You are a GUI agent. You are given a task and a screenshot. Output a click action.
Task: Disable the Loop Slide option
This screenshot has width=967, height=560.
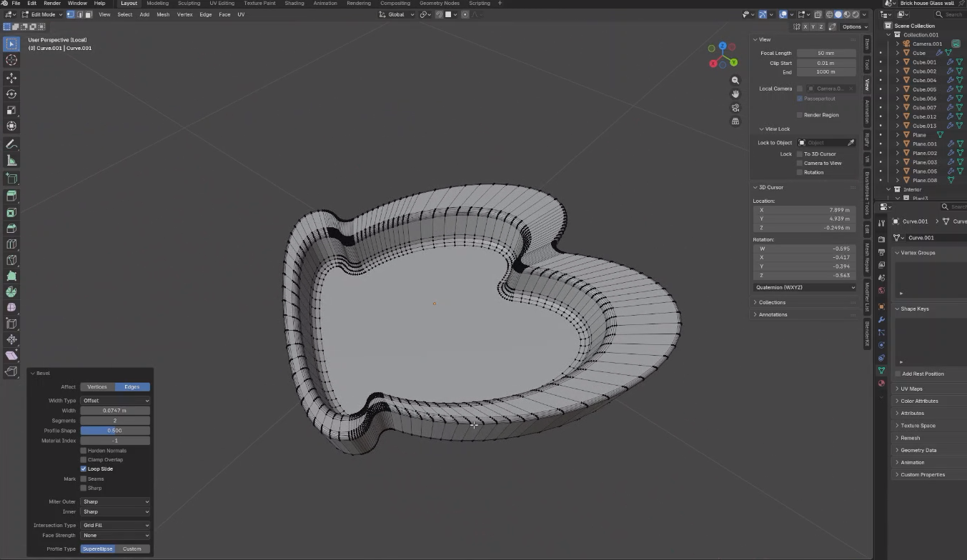point(84,469)
